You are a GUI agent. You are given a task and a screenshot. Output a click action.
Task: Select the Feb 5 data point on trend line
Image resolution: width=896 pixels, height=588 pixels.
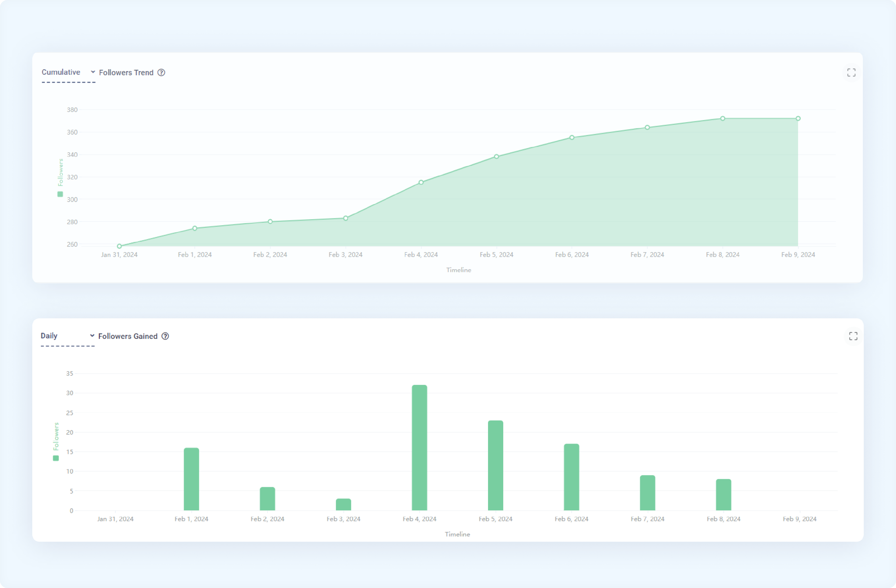497,156
